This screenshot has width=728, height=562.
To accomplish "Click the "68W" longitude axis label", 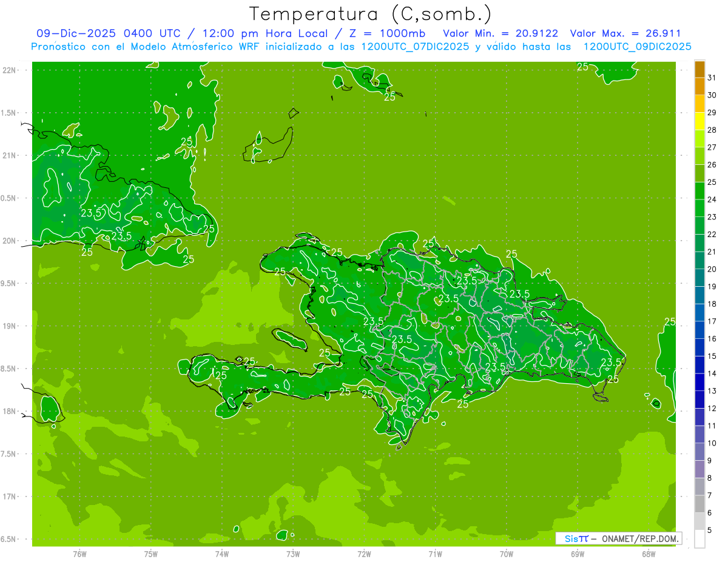I will click(649, 554).
